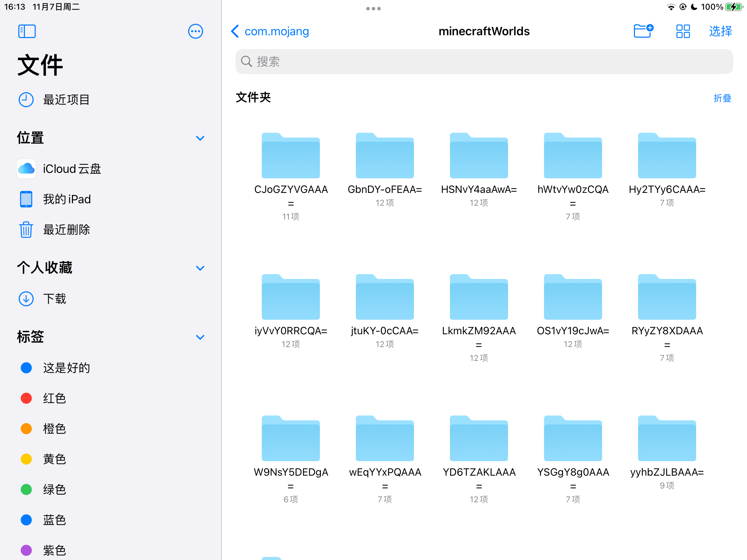Screen dimensions: 747x560
Task: Select the 橙色 tag
Action: click(x=111, y=429)
